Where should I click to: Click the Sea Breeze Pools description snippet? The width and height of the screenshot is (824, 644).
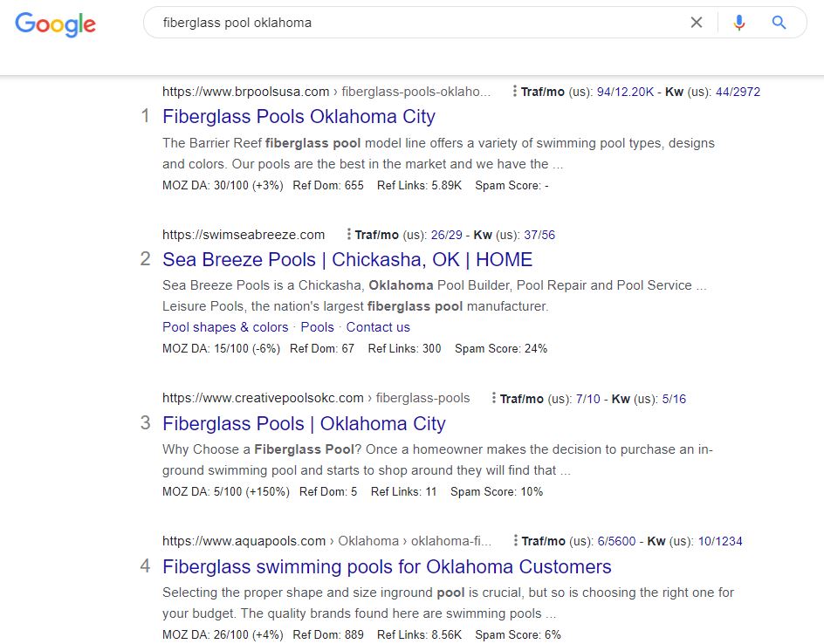(435, 296)
